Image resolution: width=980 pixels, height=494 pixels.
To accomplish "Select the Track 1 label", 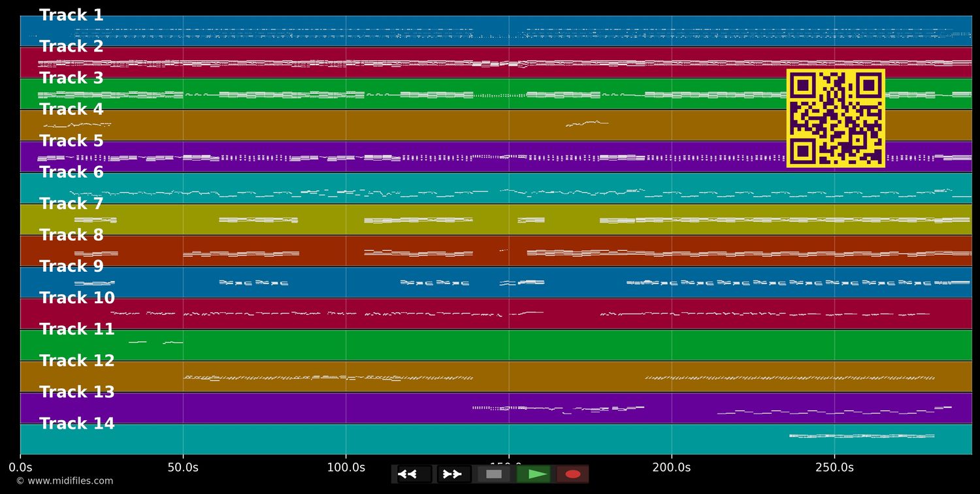I will click(71, 15).
